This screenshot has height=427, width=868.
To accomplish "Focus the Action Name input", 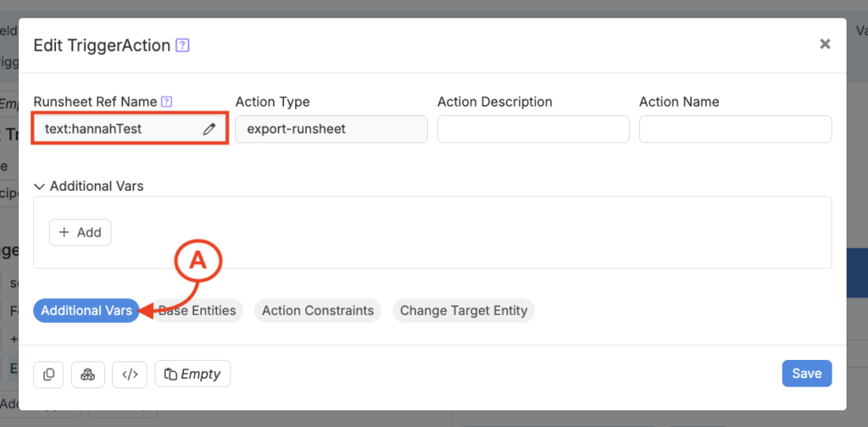I will coord(735,130).
